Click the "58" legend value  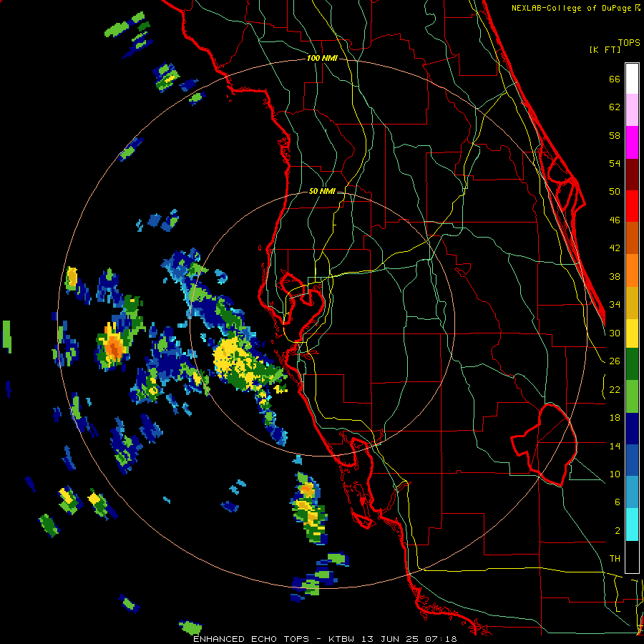click(615, 135)
